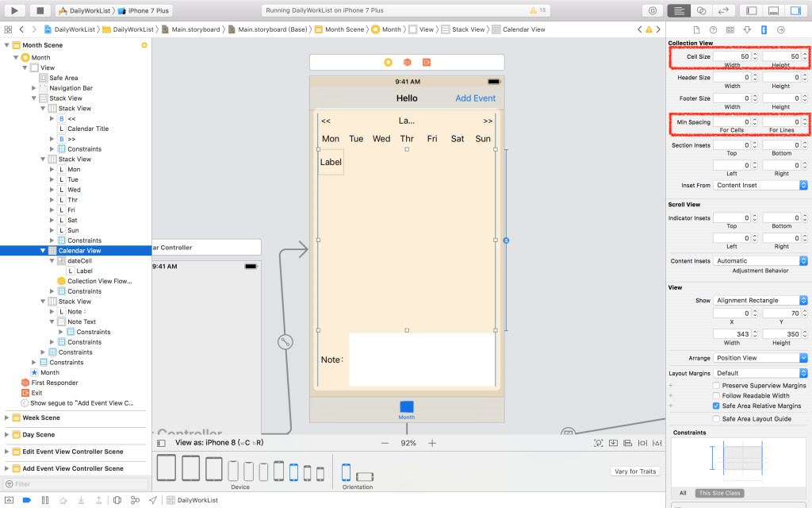
Task: Hide the Utilities inspector panel
Action: 795,10
